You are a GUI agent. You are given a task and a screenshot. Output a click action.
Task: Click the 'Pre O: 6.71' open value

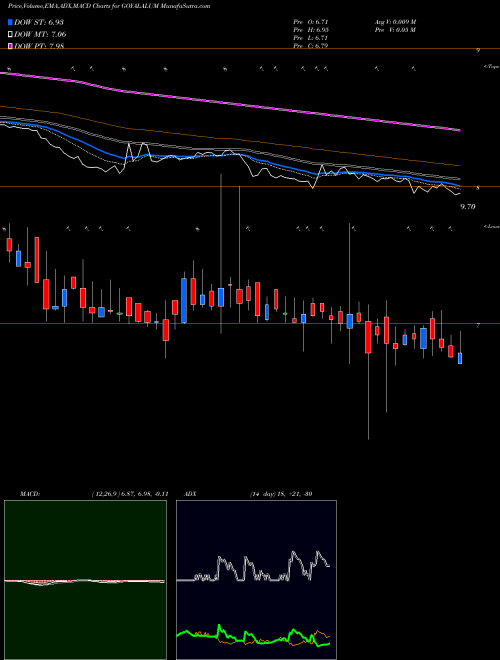311,21
